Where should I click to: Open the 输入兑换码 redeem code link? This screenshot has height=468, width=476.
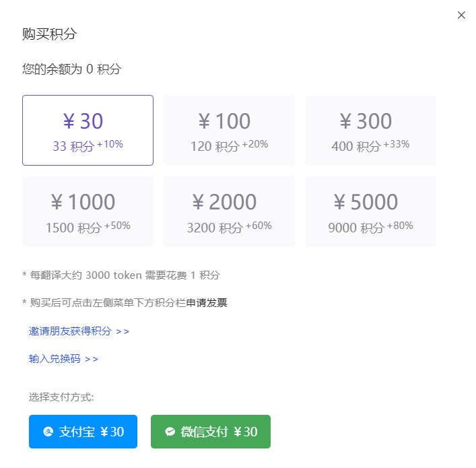click(63, 359)
